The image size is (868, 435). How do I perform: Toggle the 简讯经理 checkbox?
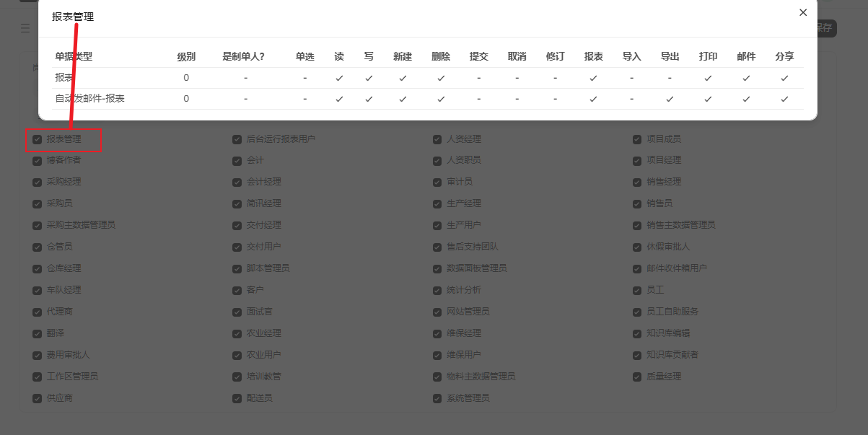coord(237,203)
